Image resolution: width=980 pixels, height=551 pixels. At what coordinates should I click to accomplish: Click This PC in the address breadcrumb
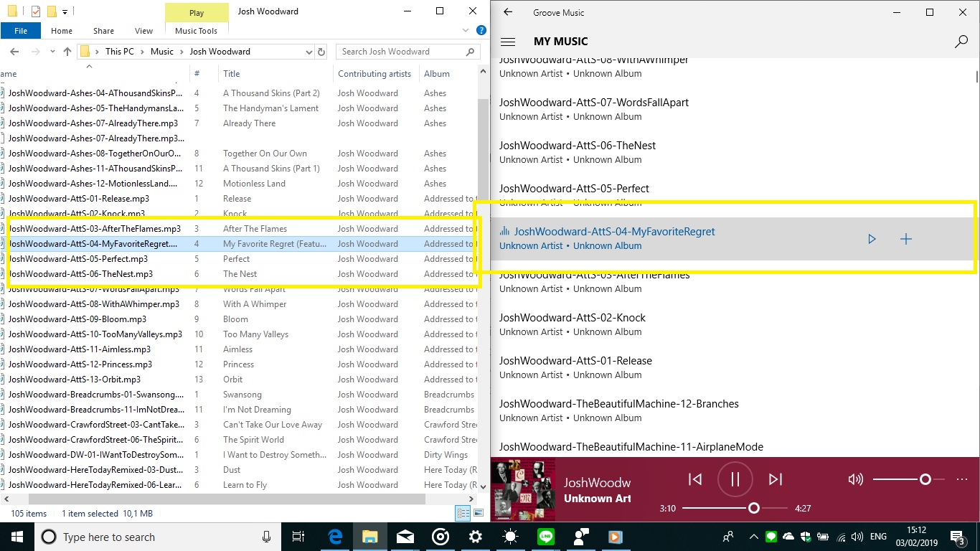119,52
